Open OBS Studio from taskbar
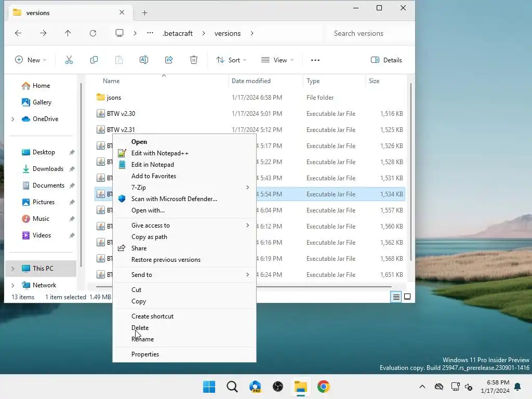 [278, 387]
